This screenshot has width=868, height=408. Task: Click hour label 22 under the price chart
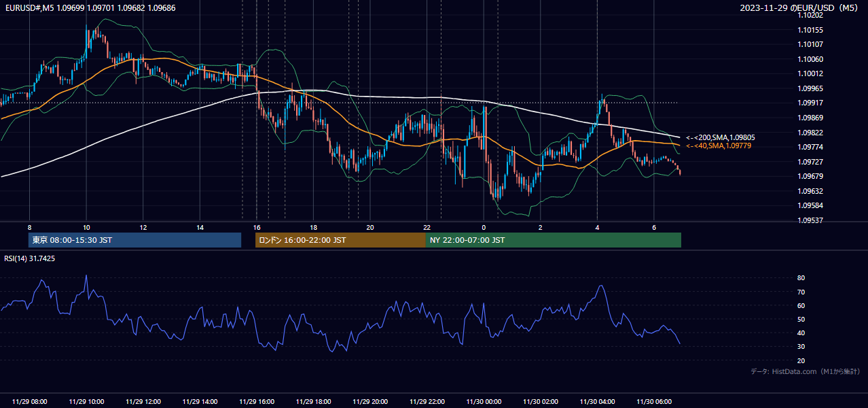tap(427, 227)
